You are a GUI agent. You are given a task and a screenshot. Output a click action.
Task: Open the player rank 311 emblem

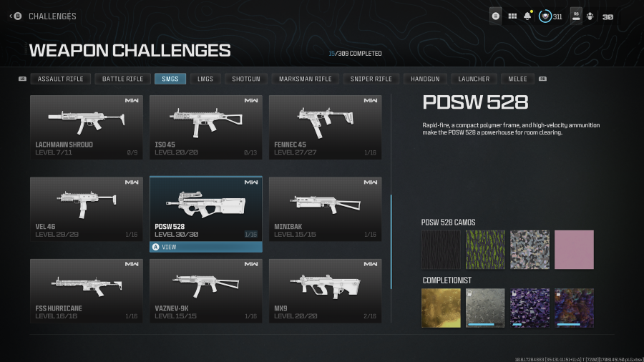[x=545, y=16]
